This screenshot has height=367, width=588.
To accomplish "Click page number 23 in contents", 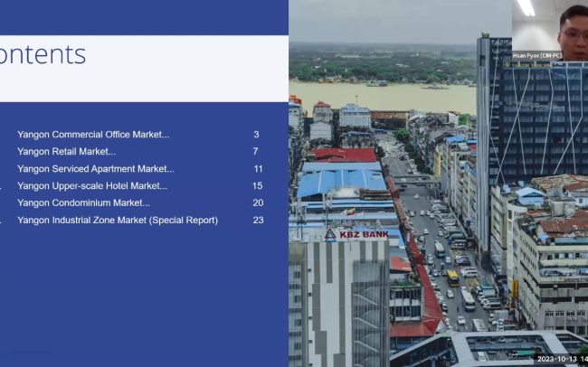I will [258, 221].
